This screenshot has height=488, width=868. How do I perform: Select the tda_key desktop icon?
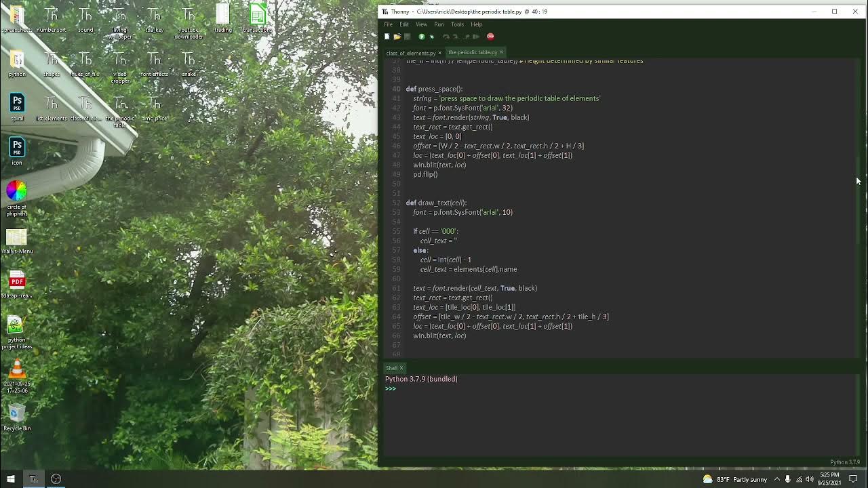155,19
